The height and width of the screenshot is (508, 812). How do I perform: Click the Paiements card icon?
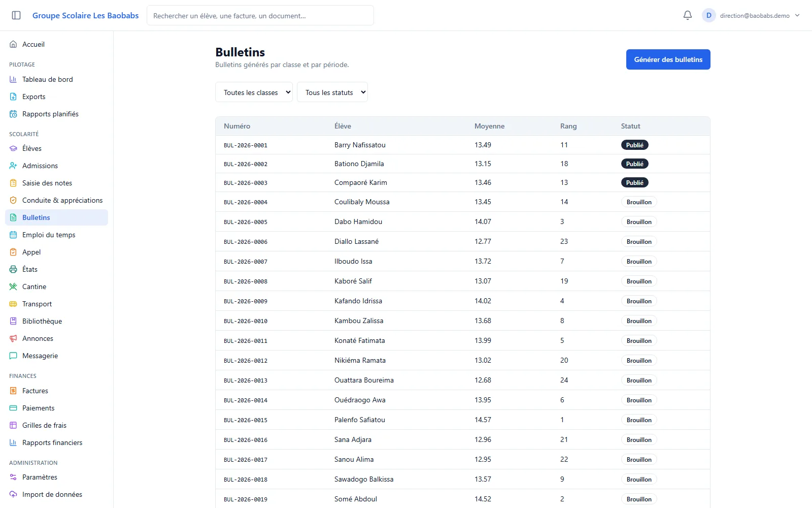coord(13,408)
